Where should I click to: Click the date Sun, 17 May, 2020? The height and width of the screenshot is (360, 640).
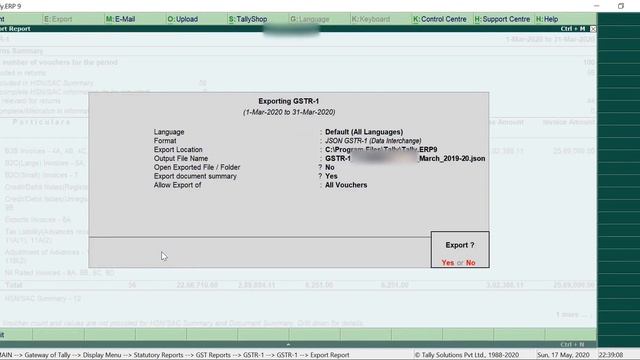click(x=563, y=355)
